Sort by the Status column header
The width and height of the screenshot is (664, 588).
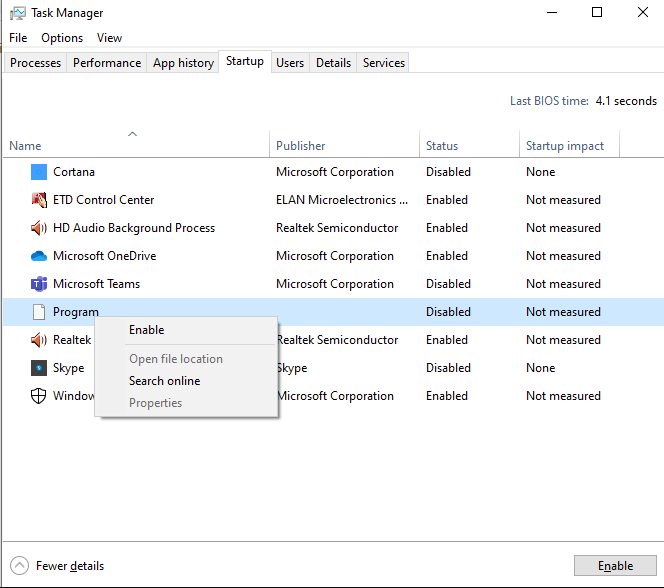click(x=469, y=144)
